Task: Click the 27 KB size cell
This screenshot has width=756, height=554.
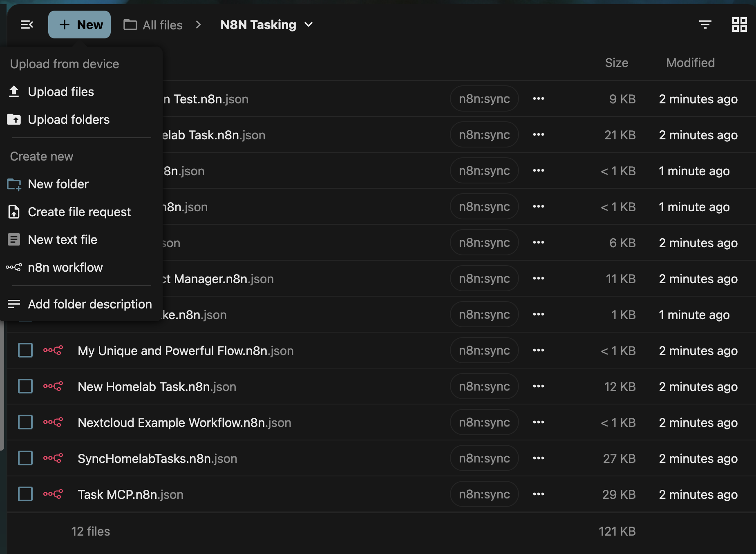Action: click(619, 458)
